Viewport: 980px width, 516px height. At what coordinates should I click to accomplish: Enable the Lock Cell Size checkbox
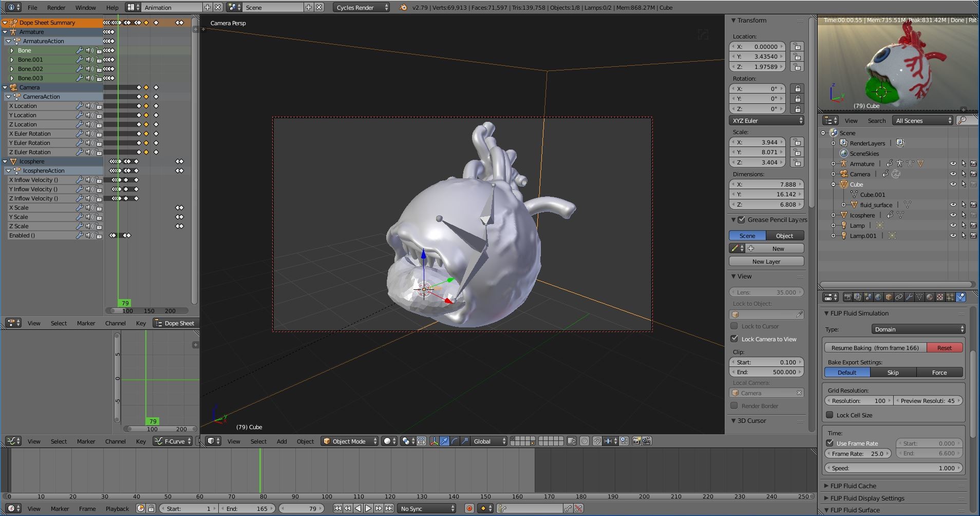pyautogui.click(x=830, y=415)
